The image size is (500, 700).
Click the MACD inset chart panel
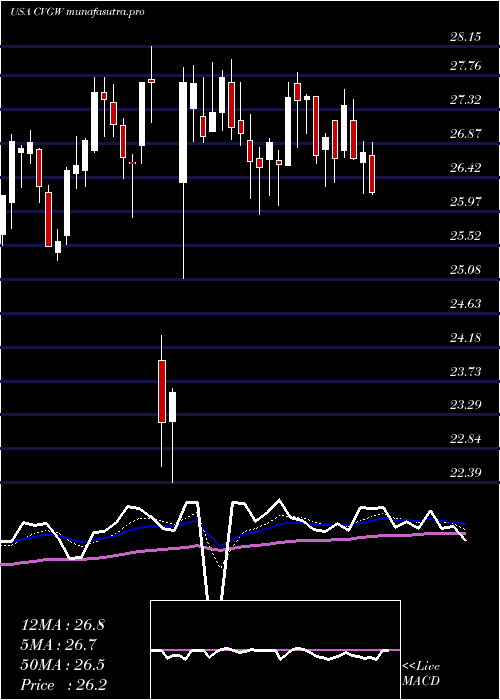click(275, 650)
